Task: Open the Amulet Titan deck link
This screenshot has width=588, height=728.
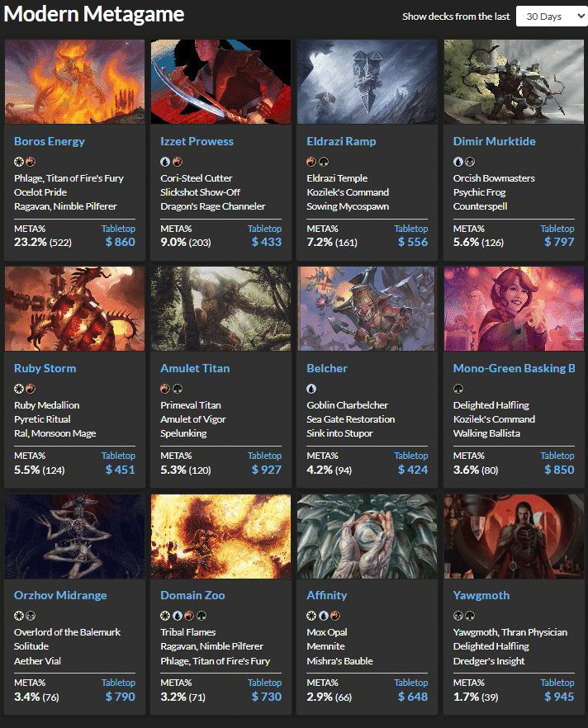Action: pyautogui.click(x=195, y=369)
